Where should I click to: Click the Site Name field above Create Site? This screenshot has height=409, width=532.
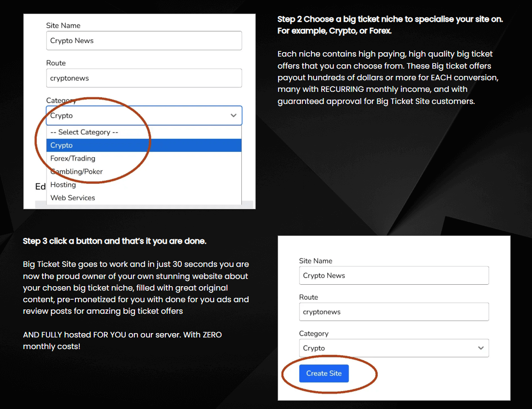(394, 276)
